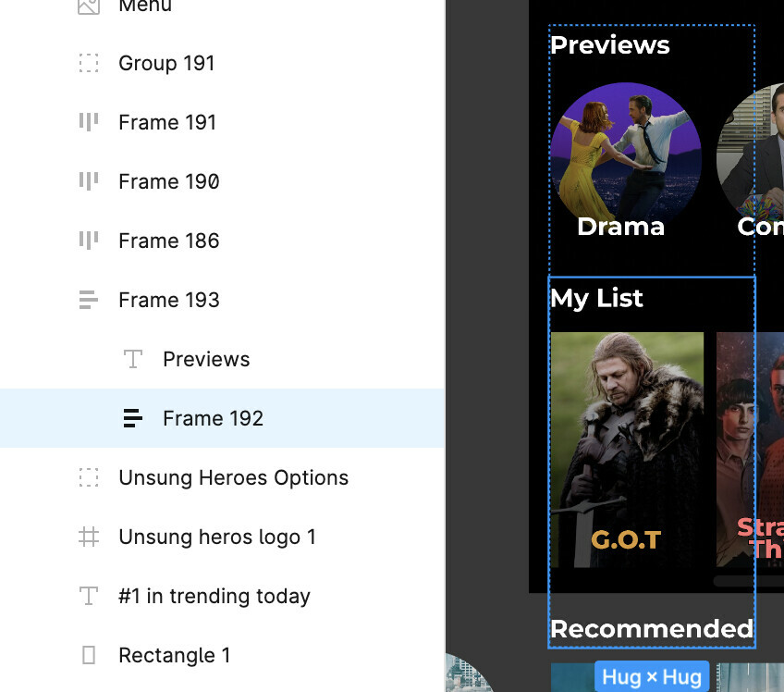Select the Menu layer row
The height and width of the screenshot is (692, 784).
point(223,7)
